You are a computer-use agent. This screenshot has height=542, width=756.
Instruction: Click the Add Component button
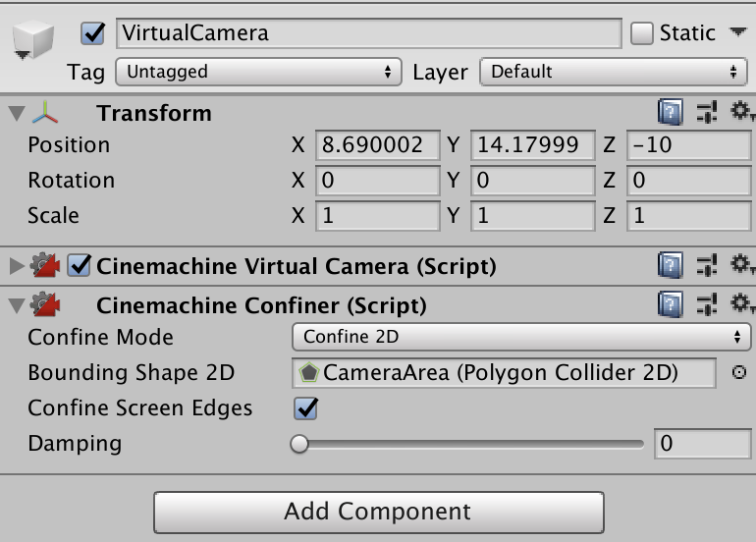(378, 513)
